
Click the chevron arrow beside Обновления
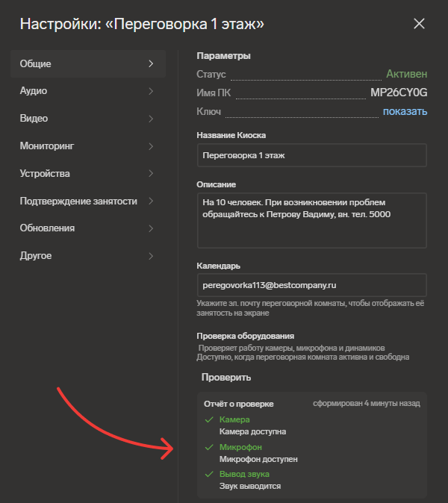[151, 228]
